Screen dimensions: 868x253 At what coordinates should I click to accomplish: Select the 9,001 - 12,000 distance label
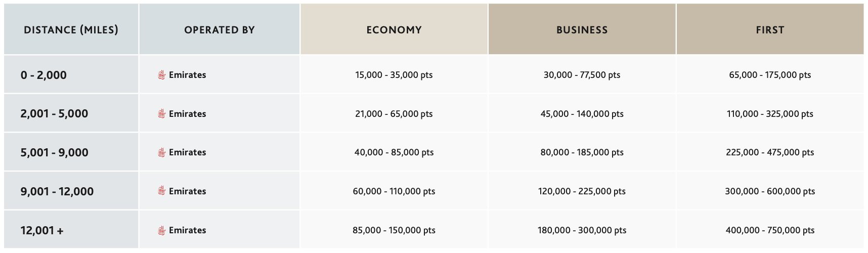(57, 191)
